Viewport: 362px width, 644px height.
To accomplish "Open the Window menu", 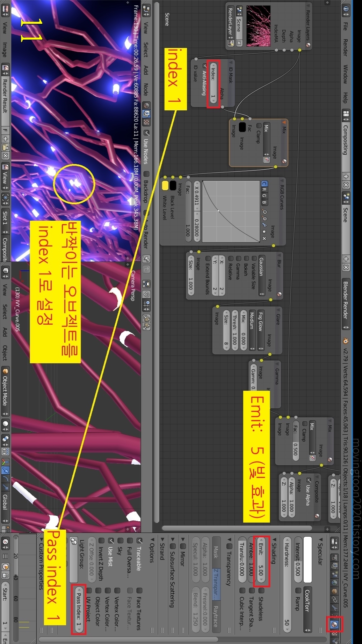I will point(345,74).
